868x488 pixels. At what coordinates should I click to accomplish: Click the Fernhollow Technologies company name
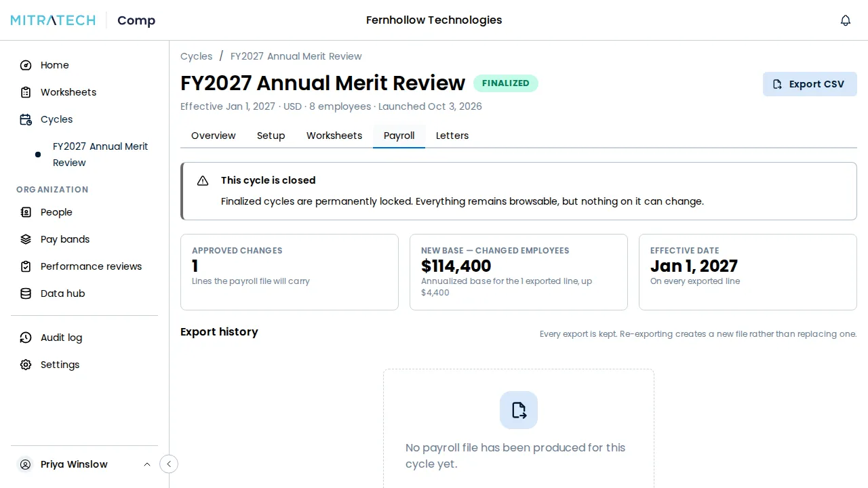tap(434, 20)
